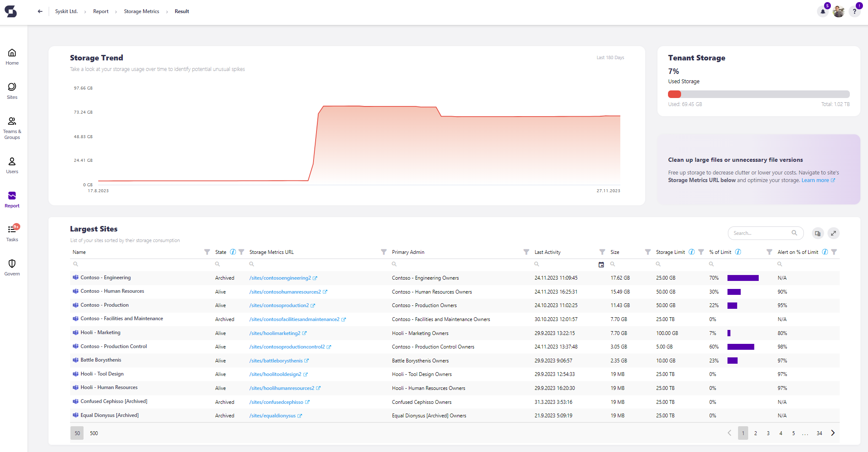Screen dimensions: 868x452
Task: Show info tooltip for % of Limit column
Action: [738, 252]
